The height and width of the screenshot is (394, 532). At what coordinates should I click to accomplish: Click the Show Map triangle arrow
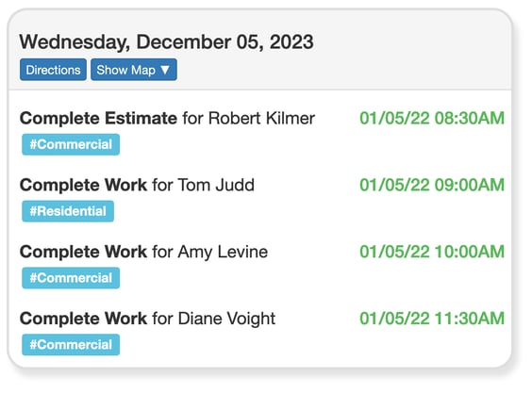coord(165,70)
